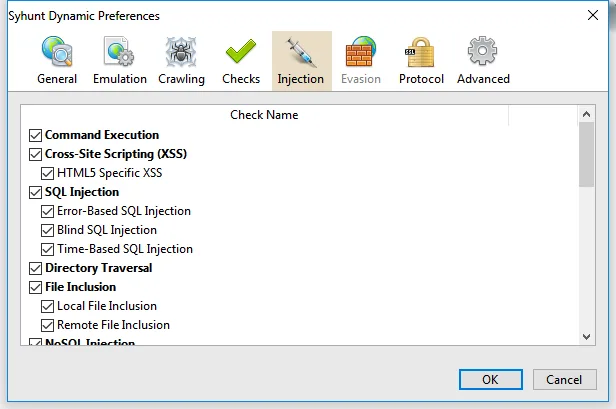Select the File Inclusion label text
616x409 pixels.
point(81,287)
